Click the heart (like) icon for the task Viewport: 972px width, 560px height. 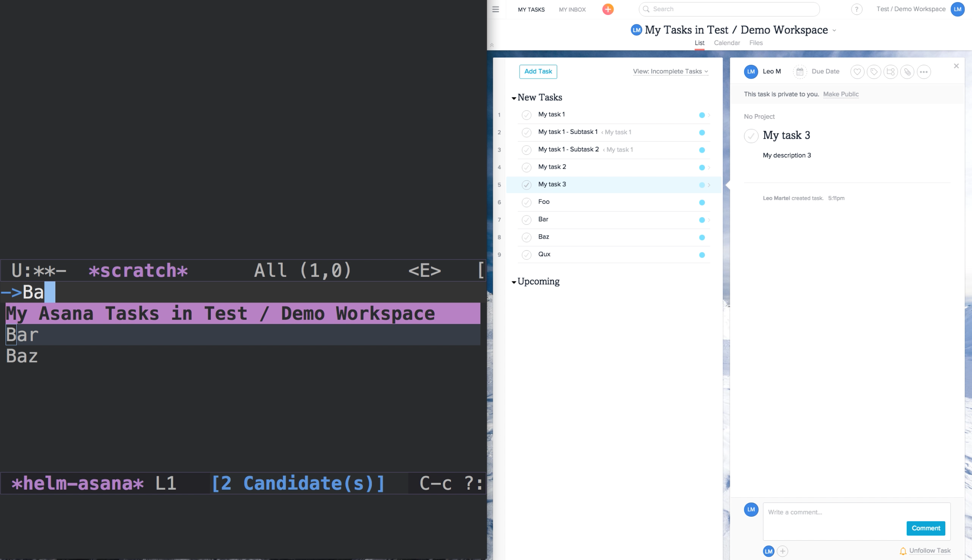(857, 72)
